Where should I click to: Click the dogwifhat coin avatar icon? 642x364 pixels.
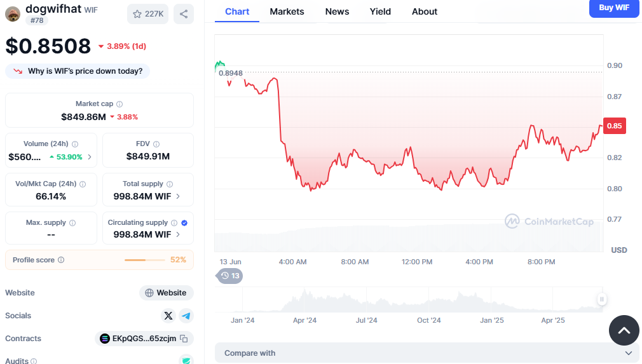click(x=13, y=13)
